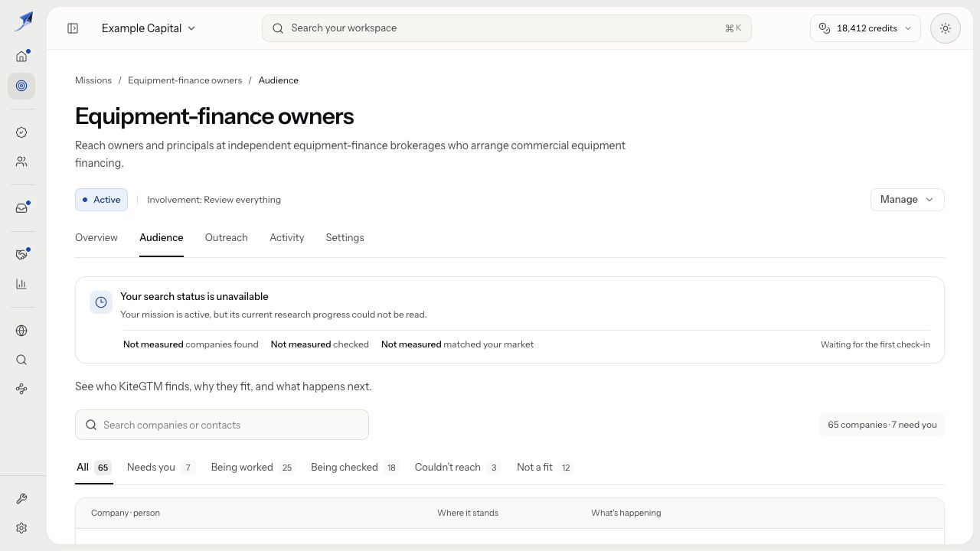
Task: Click the 'Where it stands' column header
Action: click(x=468, y=513)
